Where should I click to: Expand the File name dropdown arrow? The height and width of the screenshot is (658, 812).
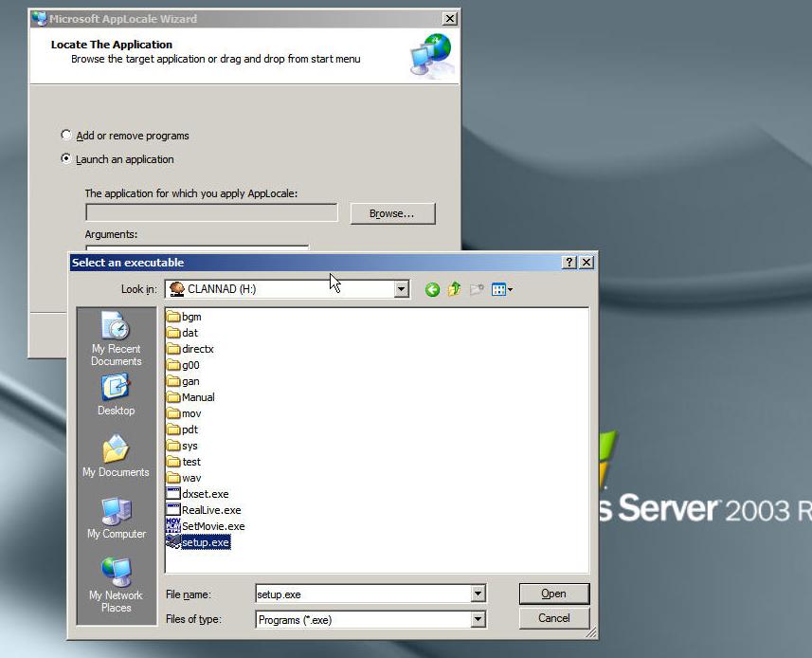coord(478,594)
